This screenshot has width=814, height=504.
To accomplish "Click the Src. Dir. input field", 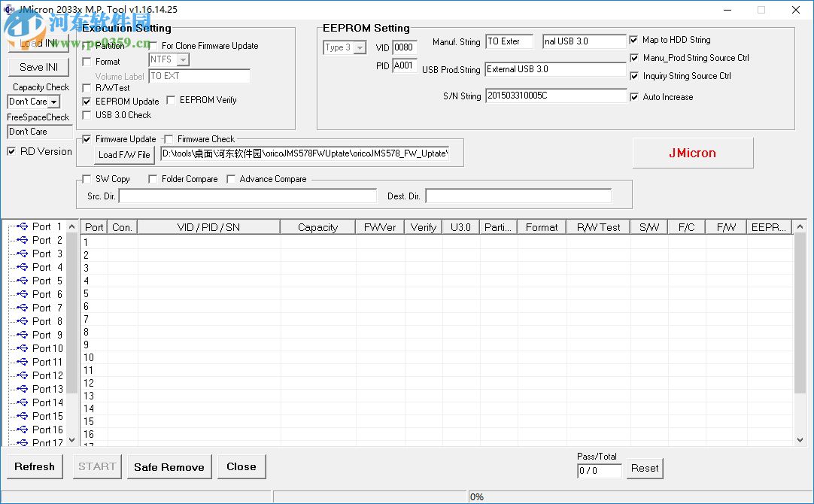I will click(248, 196).
